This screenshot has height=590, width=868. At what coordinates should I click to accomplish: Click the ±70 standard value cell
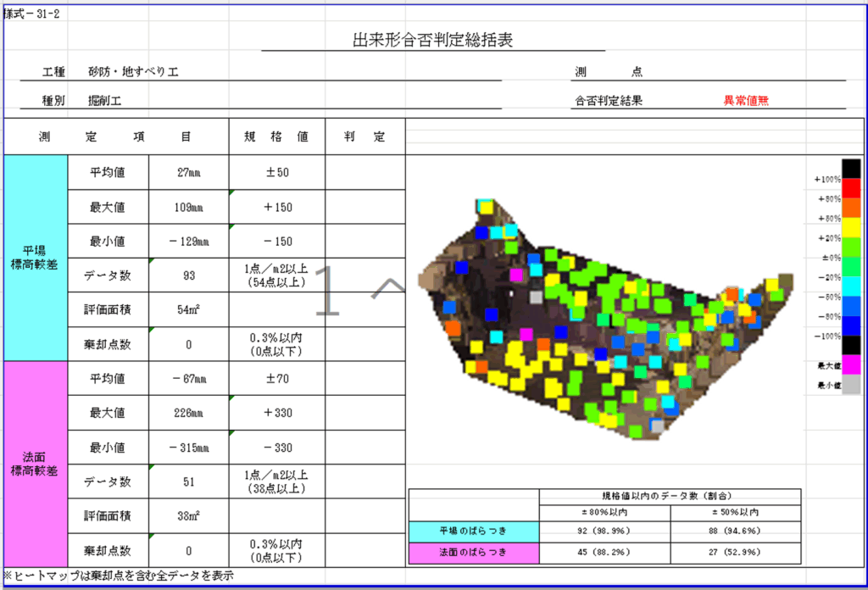(276, 379)
